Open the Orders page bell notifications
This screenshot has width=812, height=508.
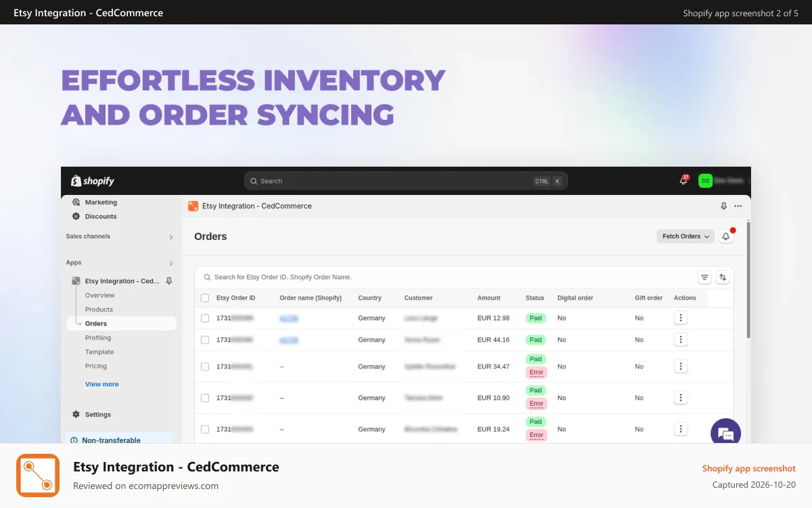click(726, 236)
